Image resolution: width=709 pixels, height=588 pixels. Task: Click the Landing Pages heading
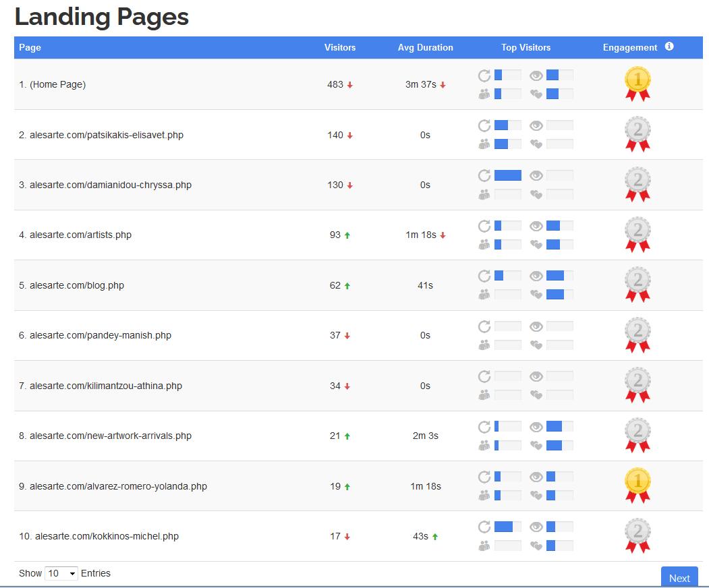(102, 17)
